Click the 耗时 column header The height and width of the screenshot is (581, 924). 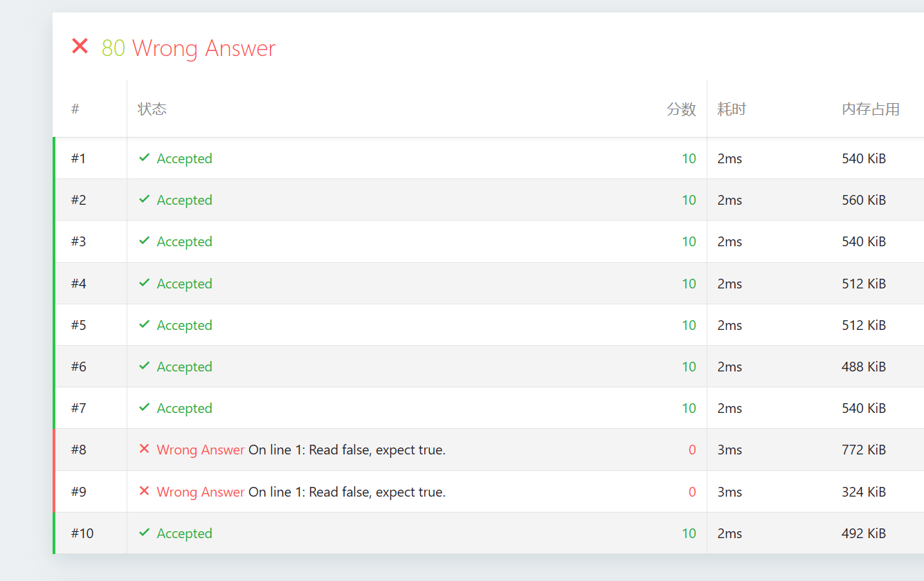(x=732, y=109)
